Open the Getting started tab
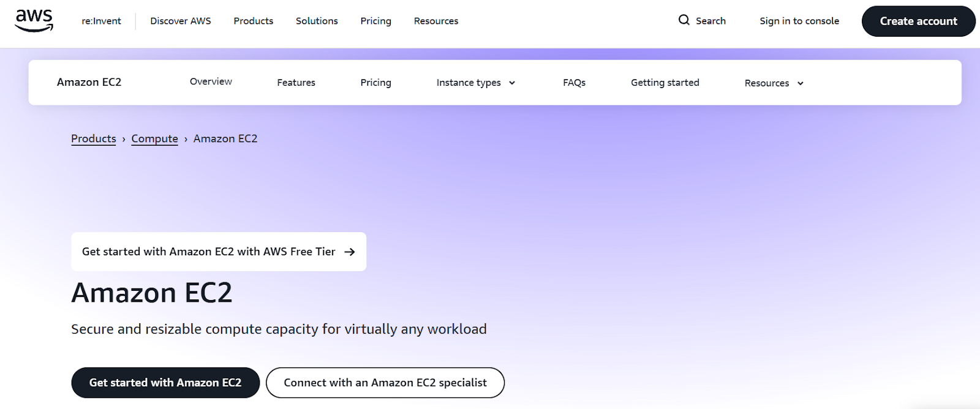 tap(665, 83)
